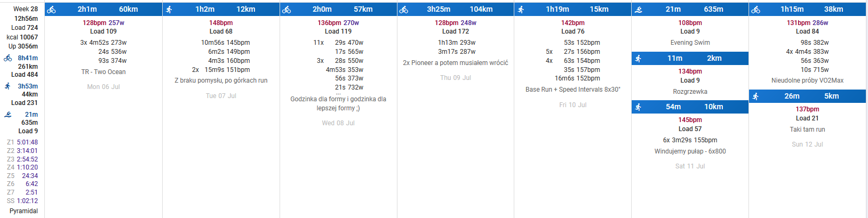Click the bike icon on Wednesday's 57km ride
This screenshot has height=218, width=868.
(x=286, y=10)
